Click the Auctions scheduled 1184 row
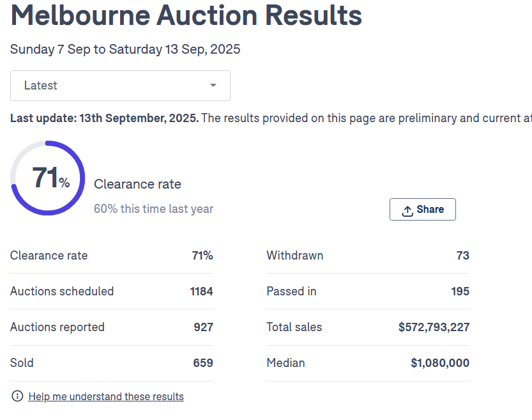 click(112, 292)
